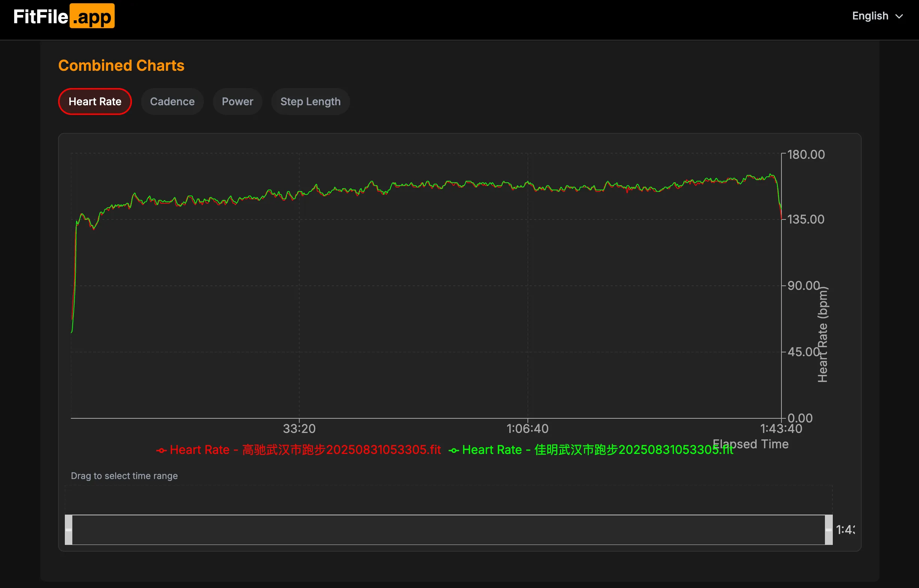Click the FitFile logo text

(x=40, y=16)
